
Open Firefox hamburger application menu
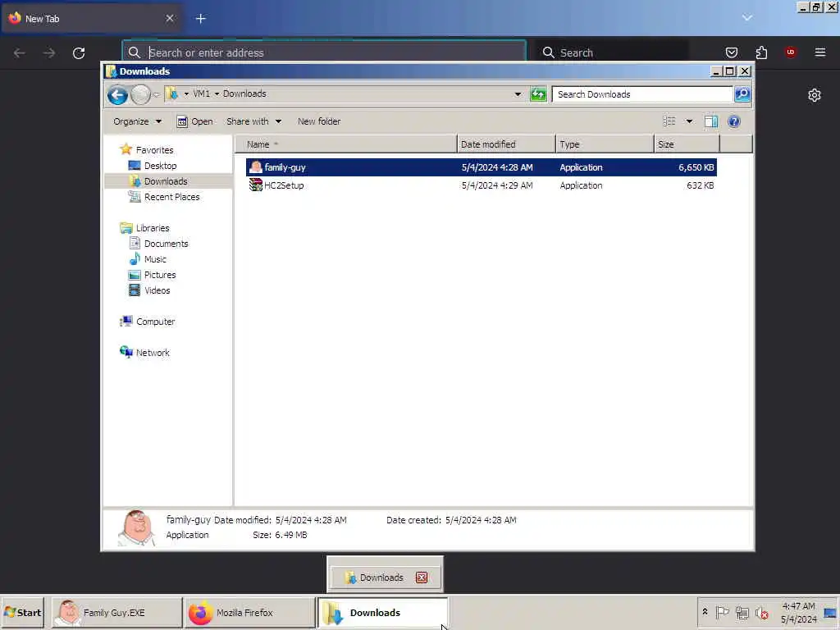coord(819,52)
